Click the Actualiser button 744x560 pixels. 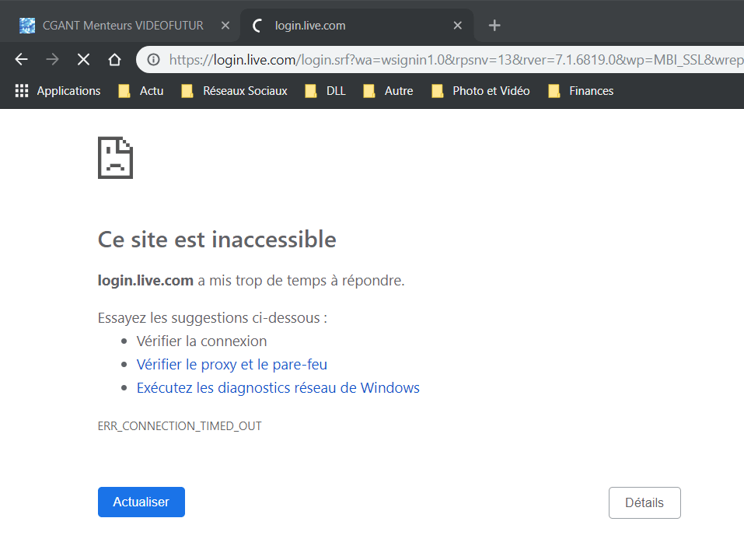tap(141, 502)
